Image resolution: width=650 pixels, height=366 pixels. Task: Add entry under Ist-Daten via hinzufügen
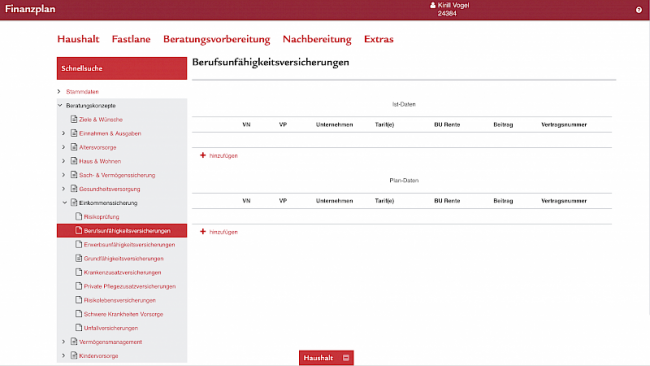223,156
